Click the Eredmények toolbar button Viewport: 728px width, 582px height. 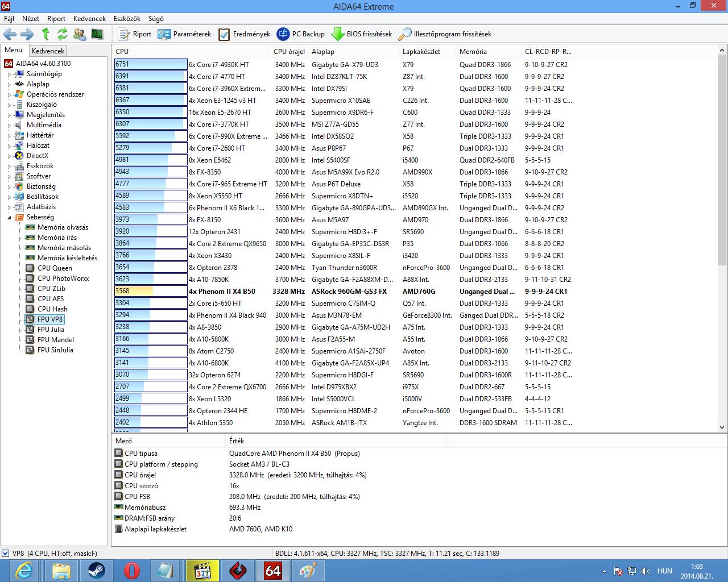(x=244, y=34)
